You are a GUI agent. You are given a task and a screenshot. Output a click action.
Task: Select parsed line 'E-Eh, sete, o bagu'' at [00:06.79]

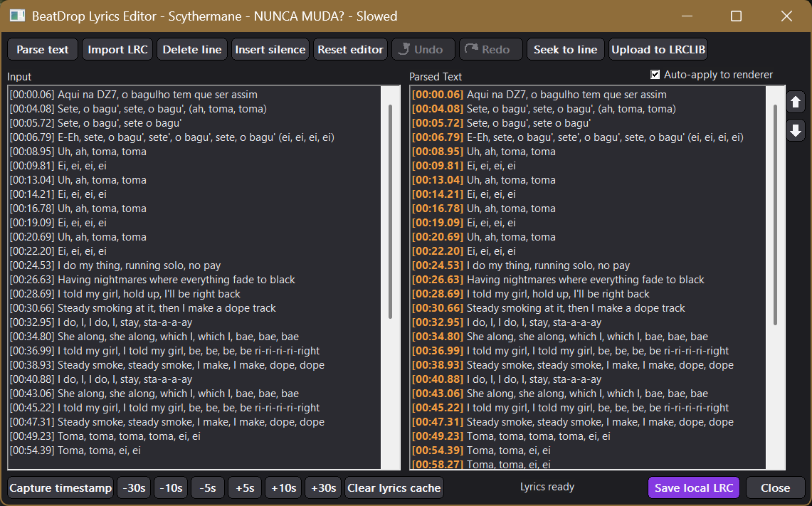click(x=577, y=137)
